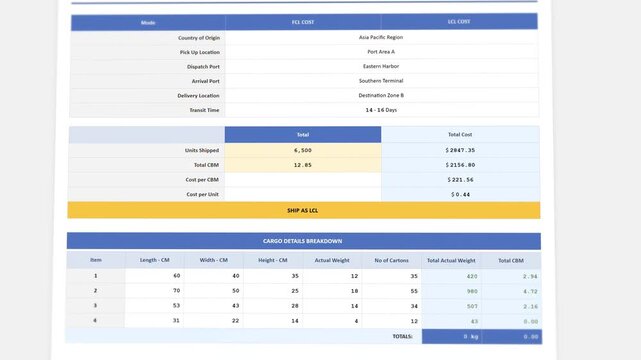Select the LCL COST column header
641x360 pixels.
coord(459,21)
